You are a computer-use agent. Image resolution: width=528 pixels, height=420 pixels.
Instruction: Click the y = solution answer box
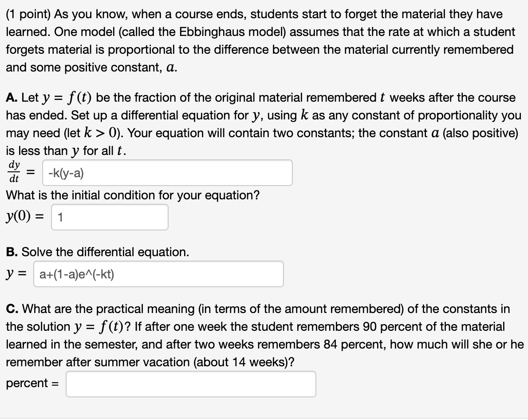[x=158, y=274]
